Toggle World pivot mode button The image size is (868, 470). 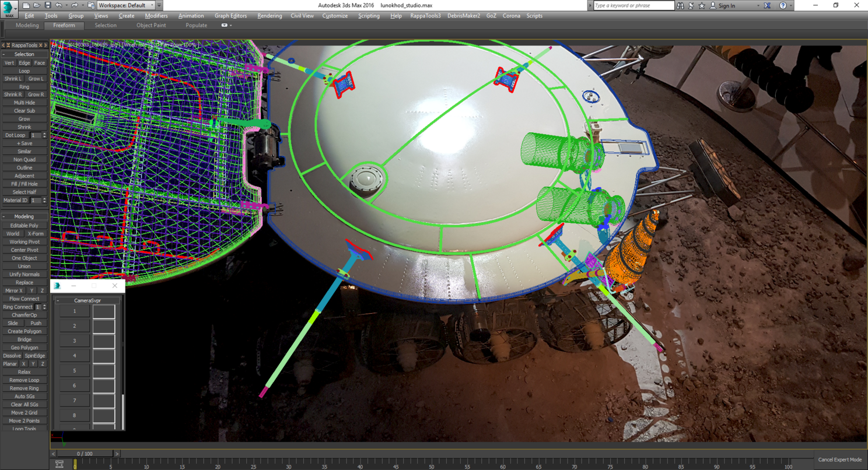tap(13, 234)
